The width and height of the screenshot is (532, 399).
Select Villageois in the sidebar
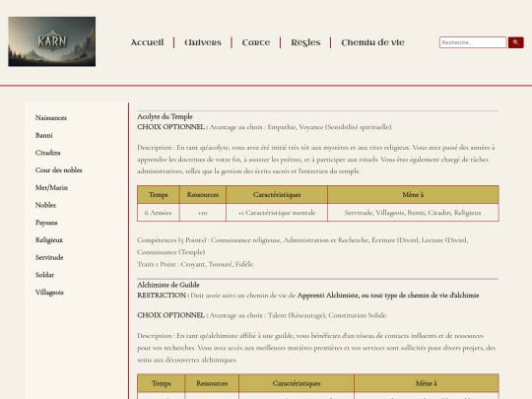49,293
